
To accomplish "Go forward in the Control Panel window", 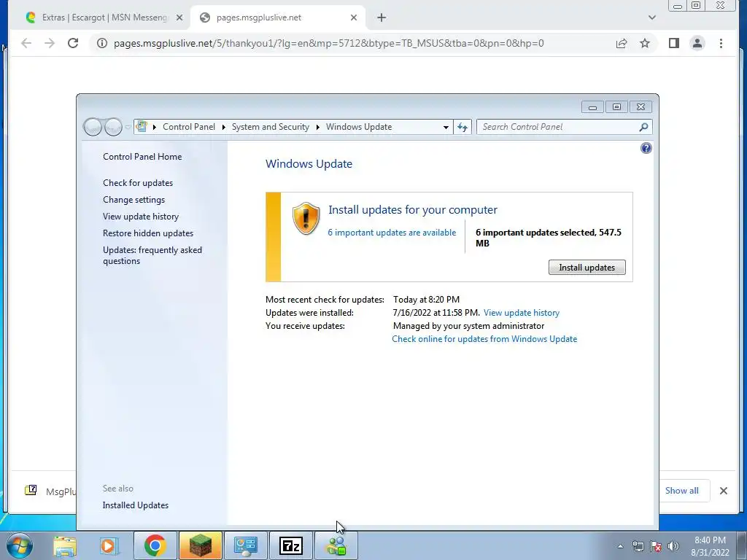I will tap(113, 127).
